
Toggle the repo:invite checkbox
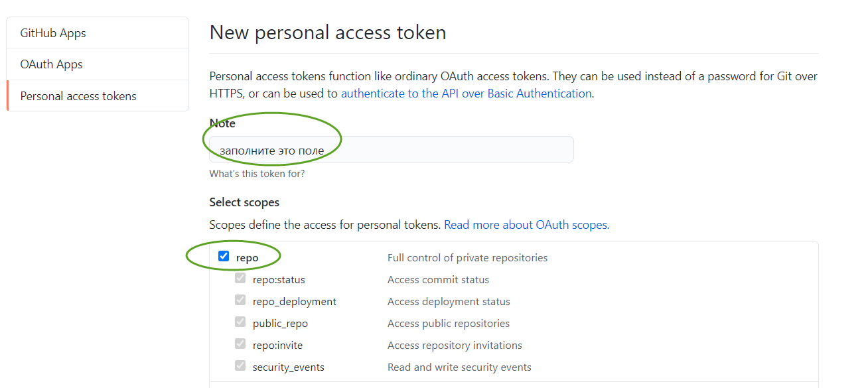click(x=240, y=344)
